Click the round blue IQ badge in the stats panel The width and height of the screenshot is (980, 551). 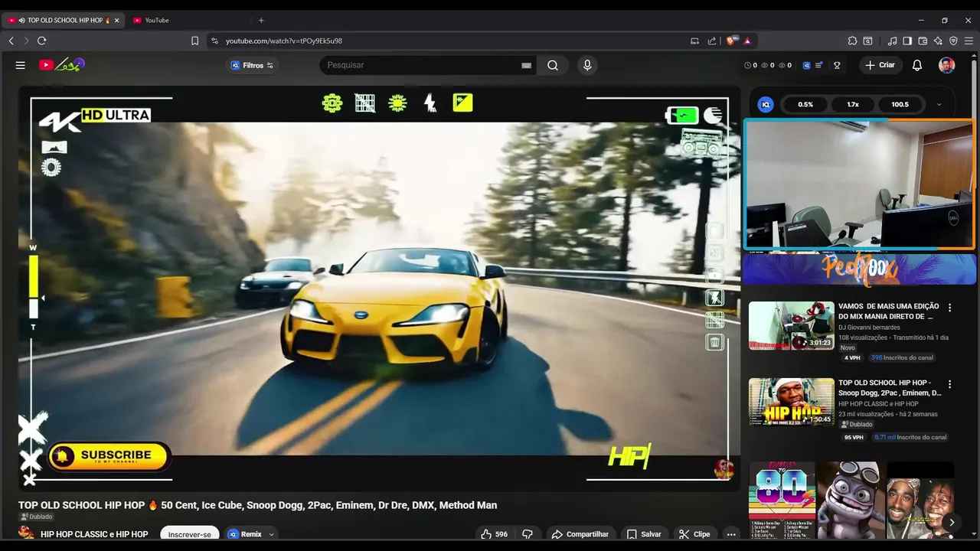[x=766, y=104]
